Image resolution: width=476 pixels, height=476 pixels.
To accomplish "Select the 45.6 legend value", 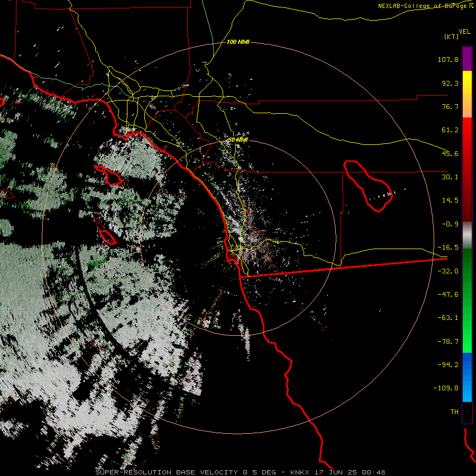I will [450, 153].
